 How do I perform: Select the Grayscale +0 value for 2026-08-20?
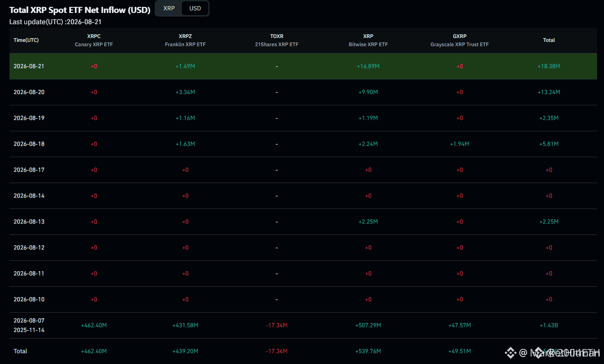[460, 92]
